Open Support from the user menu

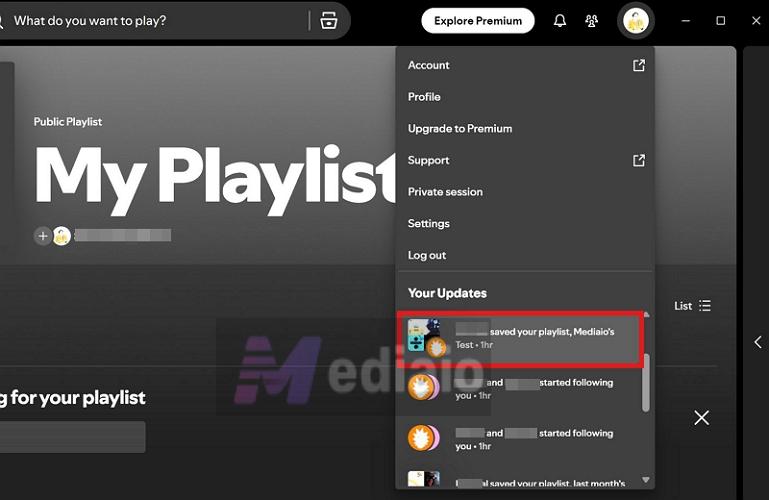(525, 160)
